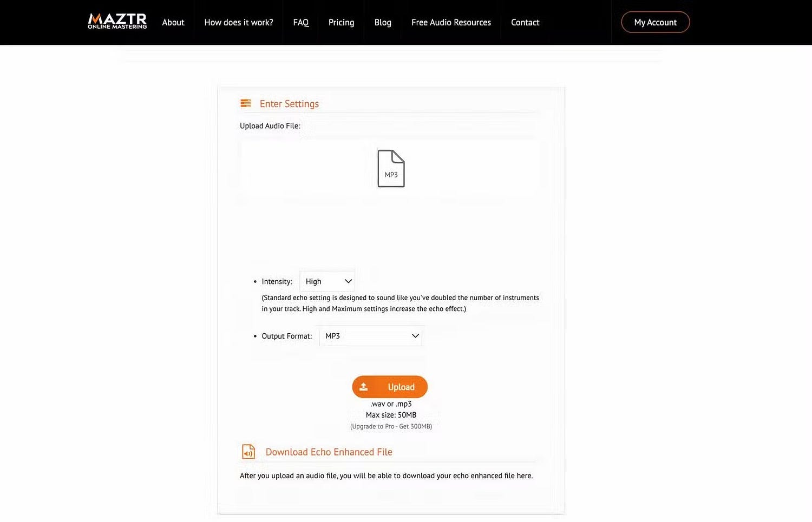Open the Blog
Image resolution: width=812 pixels, height=522 pixels.
pos(383,22)
